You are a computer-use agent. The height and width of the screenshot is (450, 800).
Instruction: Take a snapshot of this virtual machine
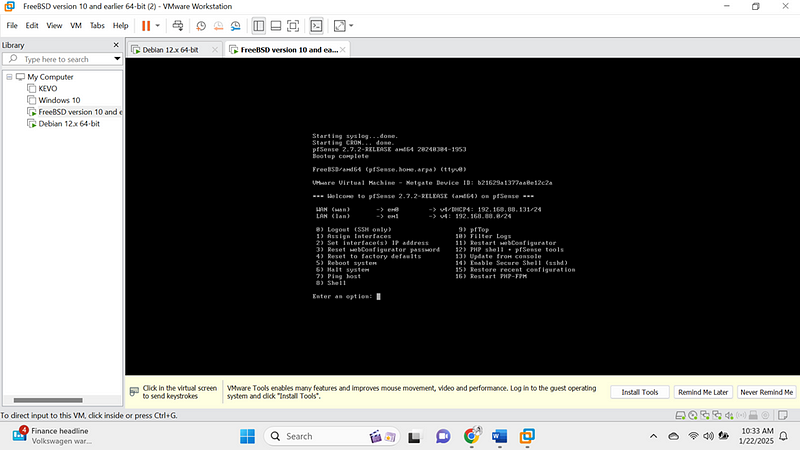tap(201, 26)
